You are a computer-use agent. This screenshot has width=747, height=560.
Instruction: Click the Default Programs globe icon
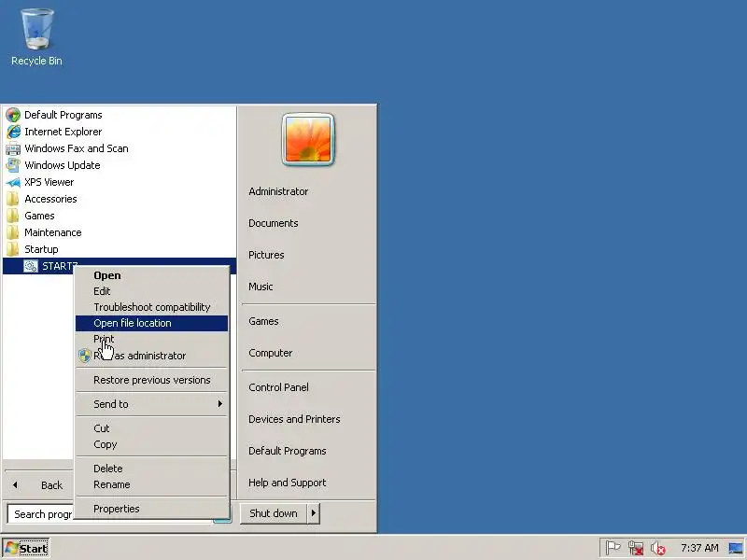click(x=13, y=115)
